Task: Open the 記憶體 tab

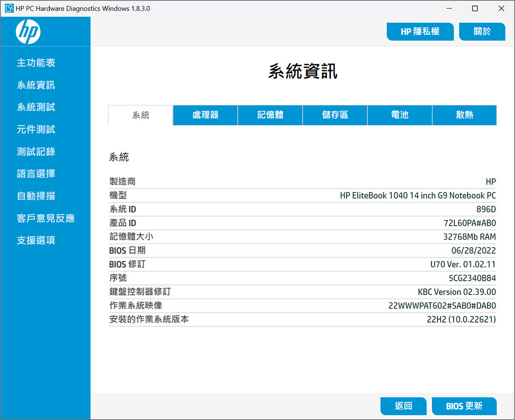Action: (x=270, y=115)
